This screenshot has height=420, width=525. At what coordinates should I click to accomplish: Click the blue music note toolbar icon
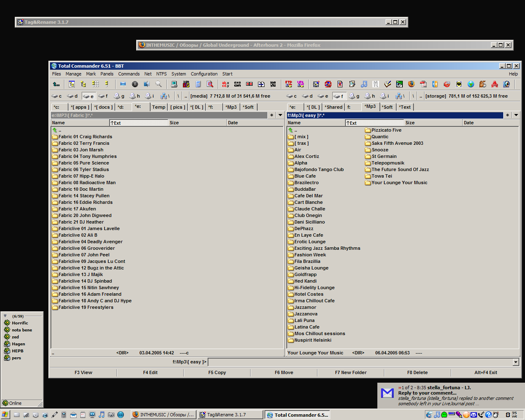tap(364, 84)
